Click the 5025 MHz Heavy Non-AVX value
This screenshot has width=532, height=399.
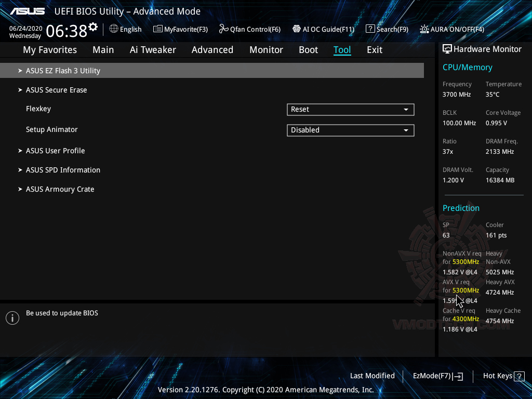coord(499,272)
